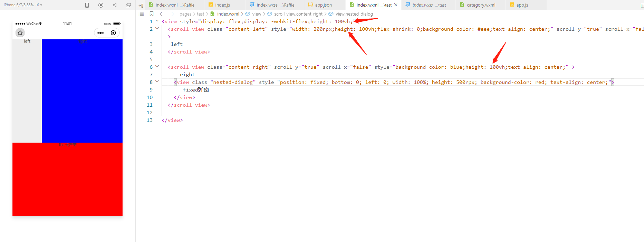Click the navigate back arrow
644x242 pixels.
tap(162, 14)
